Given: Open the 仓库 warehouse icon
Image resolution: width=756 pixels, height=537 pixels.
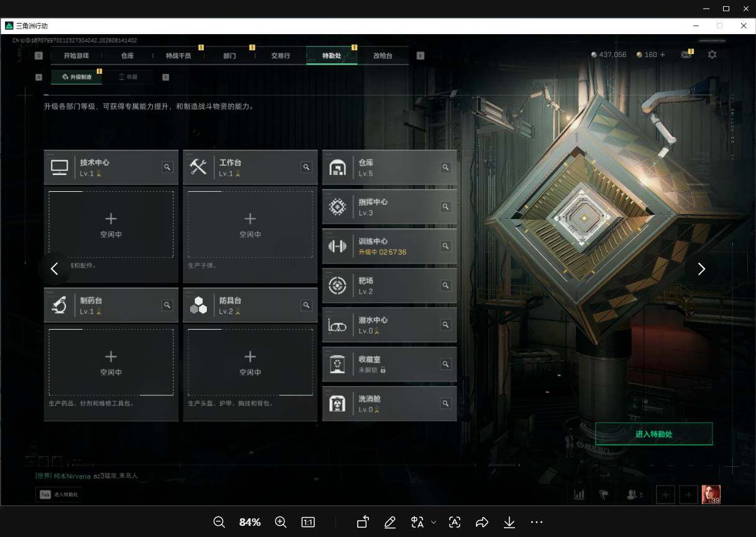Looking at the screenshot, I should [337, 168].
